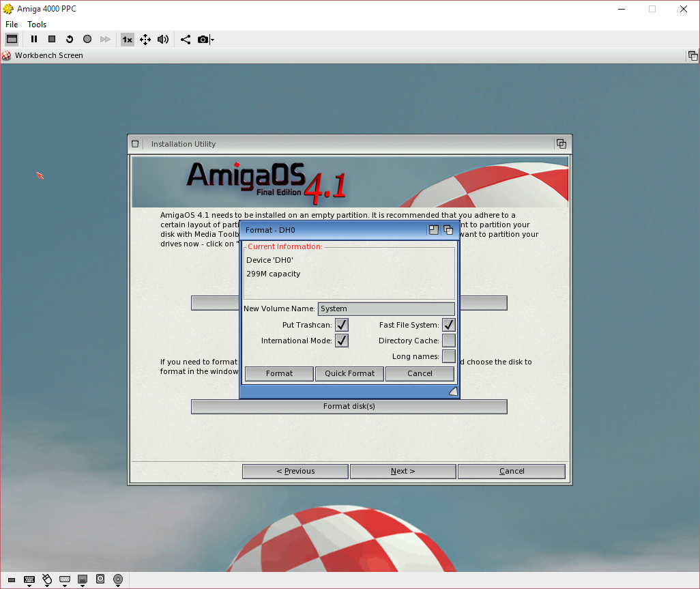Click the Quick Format button
The height and width of the screenshot is (589, 700).
pos(349,373)
